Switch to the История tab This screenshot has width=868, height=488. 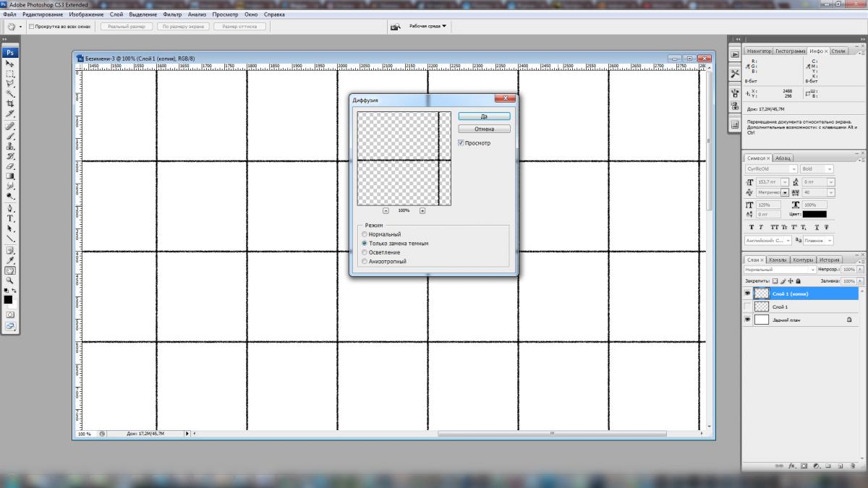pyautogui.click(x=829, y=260)
